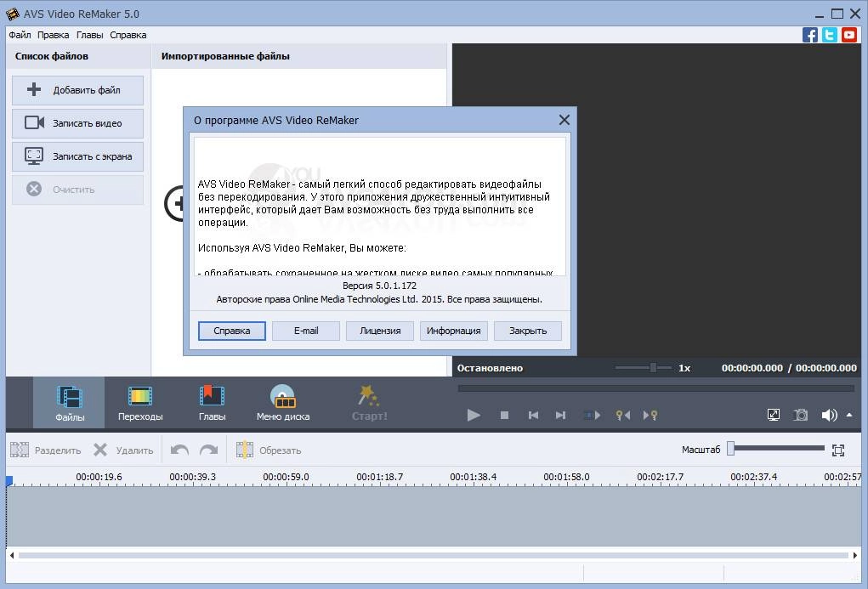Click the disabled Очистить button
The width and height of the screenshot is (868, 589).
(77, 190)
